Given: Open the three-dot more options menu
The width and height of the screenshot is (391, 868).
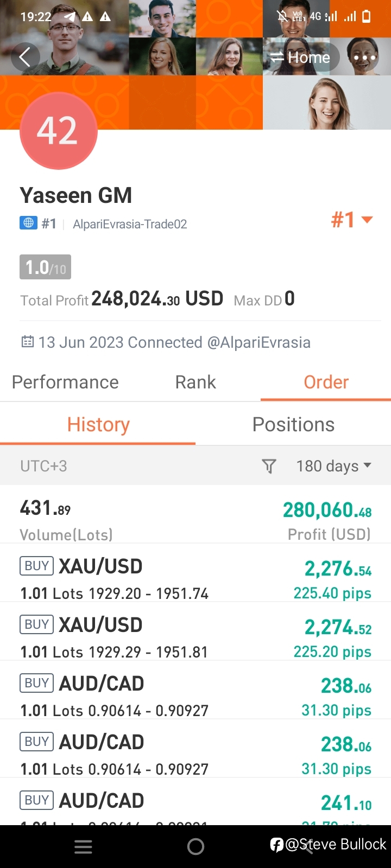Looking at the screenshot, I should [x=364, y=58].
